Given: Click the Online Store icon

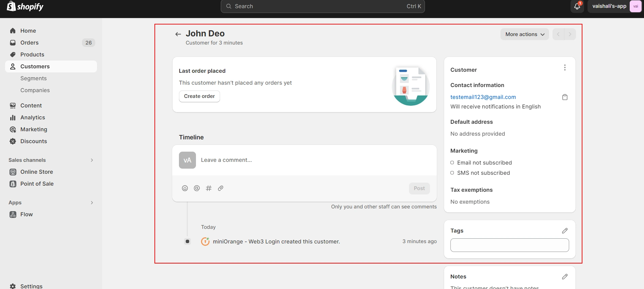Looking at the screenshot, I should [x=13, y=172].
